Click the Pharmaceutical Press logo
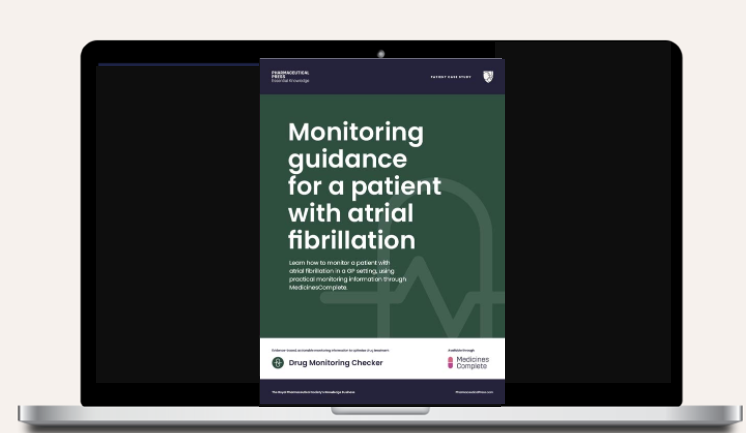 (285, 74)
